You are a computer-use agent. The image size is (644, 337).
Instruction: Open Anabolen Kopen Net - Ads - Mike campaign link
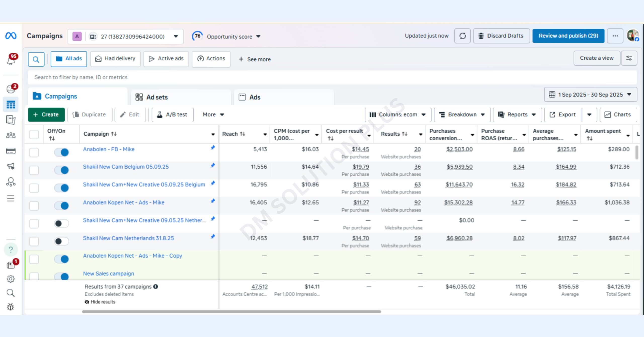pos(124,202)
